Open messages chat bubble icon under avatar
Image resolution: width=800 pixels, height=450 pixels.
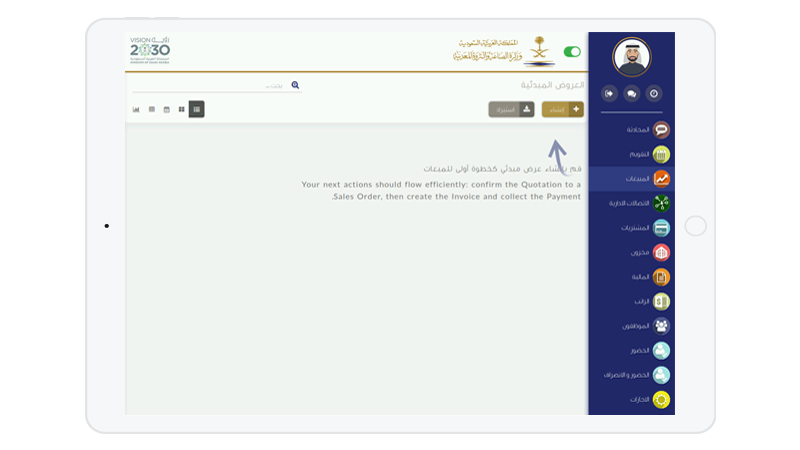631,93
